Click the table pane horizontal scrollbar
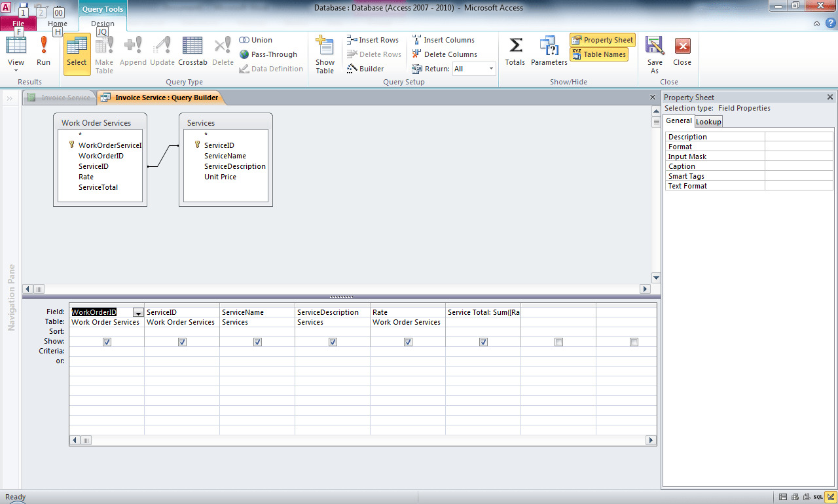This screenshot has width=838, height=504. (337, 289)
